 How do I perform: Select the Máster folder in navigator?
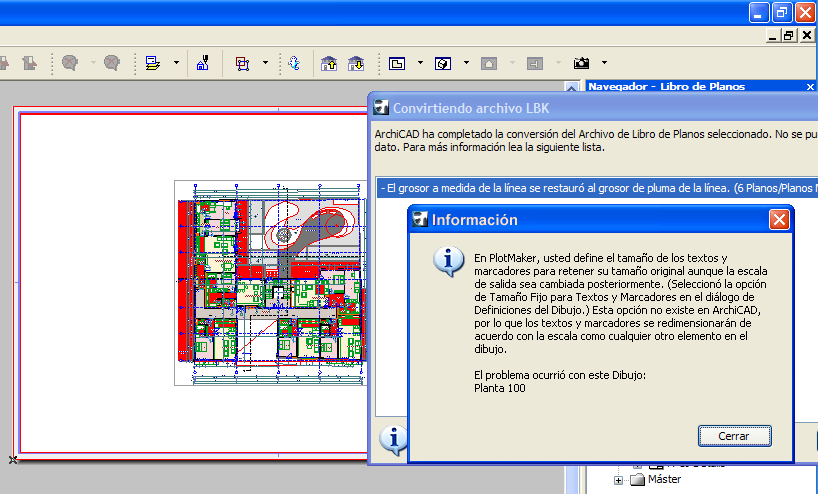[x=656, y=479]
